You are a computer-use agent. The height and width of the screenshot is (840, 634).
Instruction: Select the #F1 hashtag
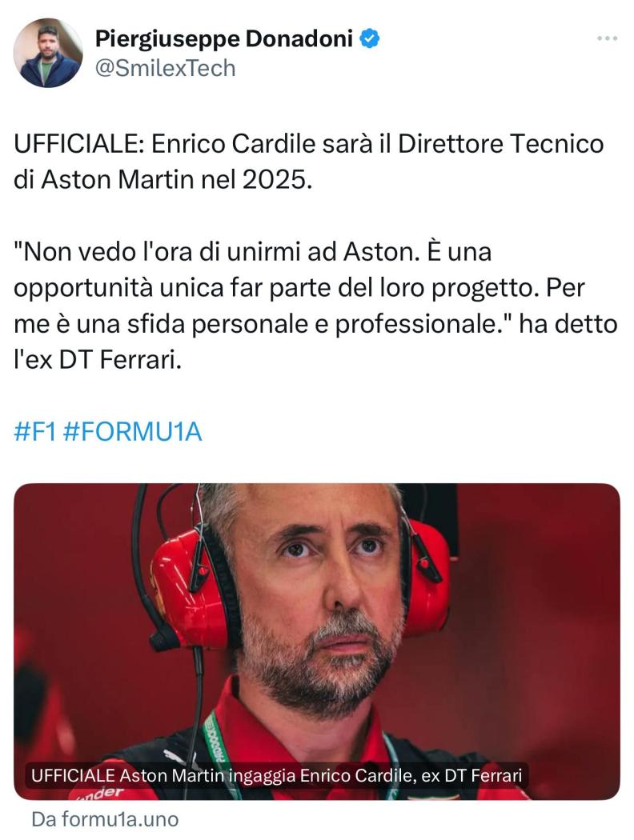click(35, 432)
